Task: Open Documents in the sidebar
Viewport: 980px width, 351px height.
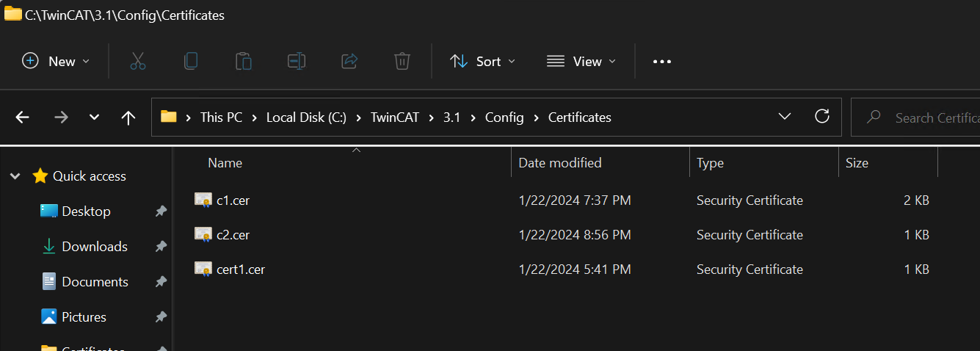Action: (95, 282)
